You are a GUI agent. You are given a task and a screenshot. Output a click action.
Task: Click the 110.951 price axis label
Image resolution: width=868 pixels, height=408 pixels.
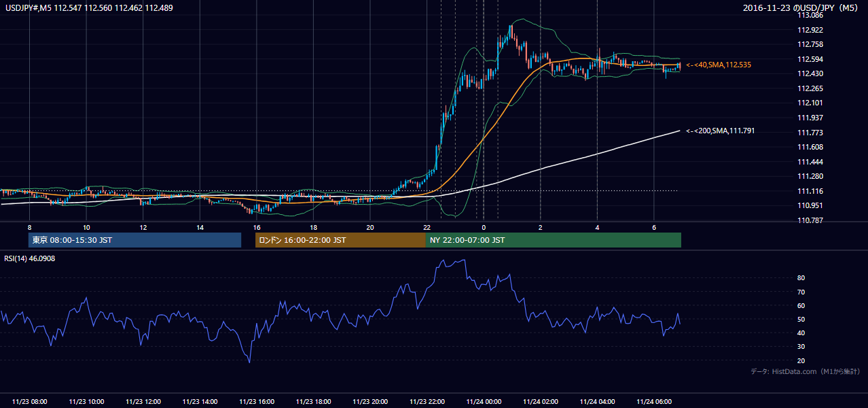[810, 205]
